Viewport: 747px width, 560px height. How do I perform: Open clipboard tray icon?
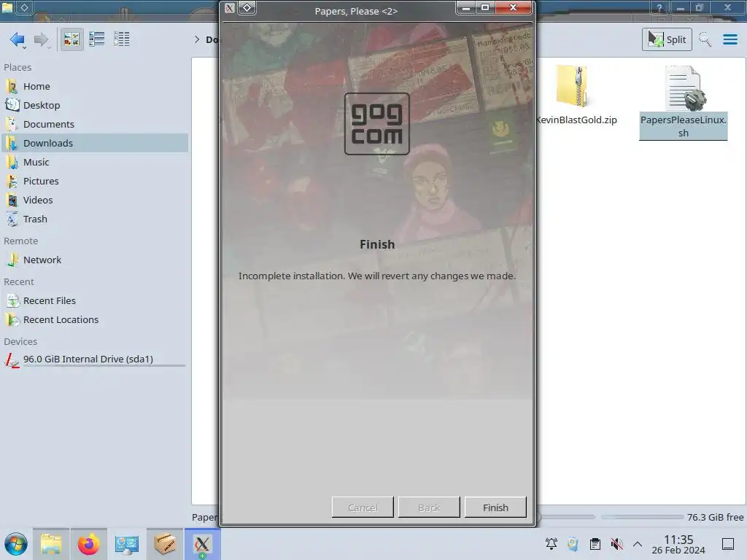(595, 544)
